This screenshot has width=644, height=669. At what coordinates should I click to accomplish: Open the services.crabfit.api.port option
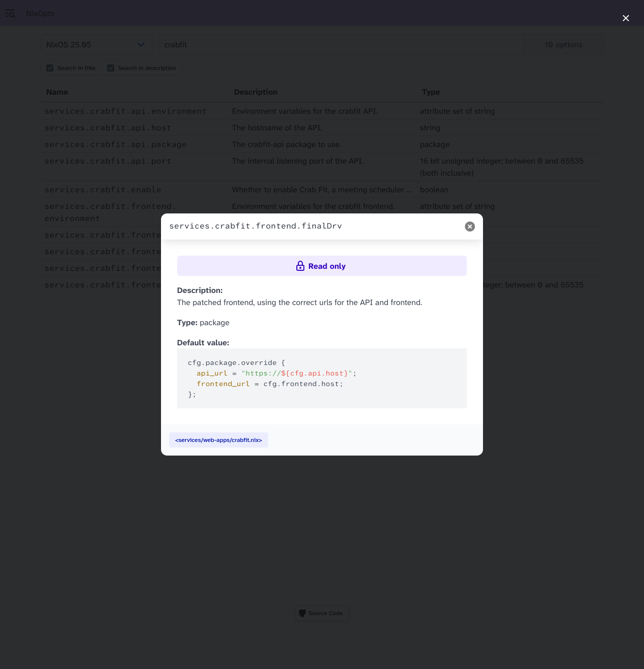(108, 161)
